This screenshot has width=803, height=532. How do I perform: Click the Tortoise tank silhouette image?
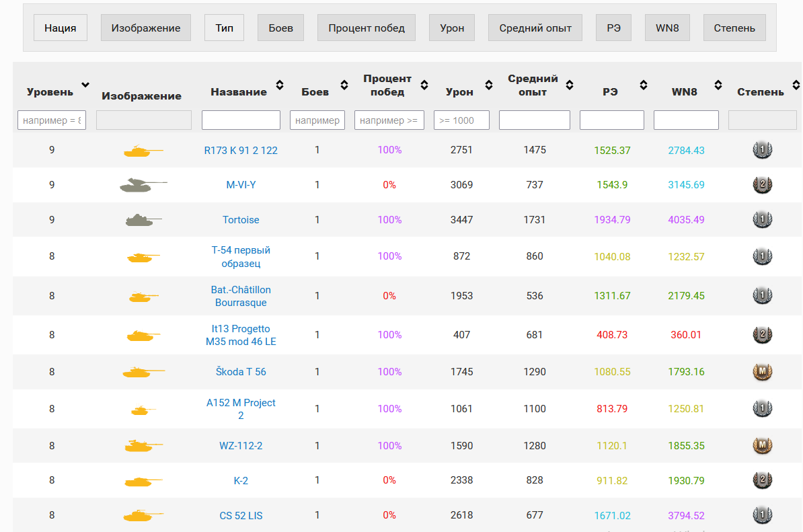pyautogui.click(x=143, y=220)
